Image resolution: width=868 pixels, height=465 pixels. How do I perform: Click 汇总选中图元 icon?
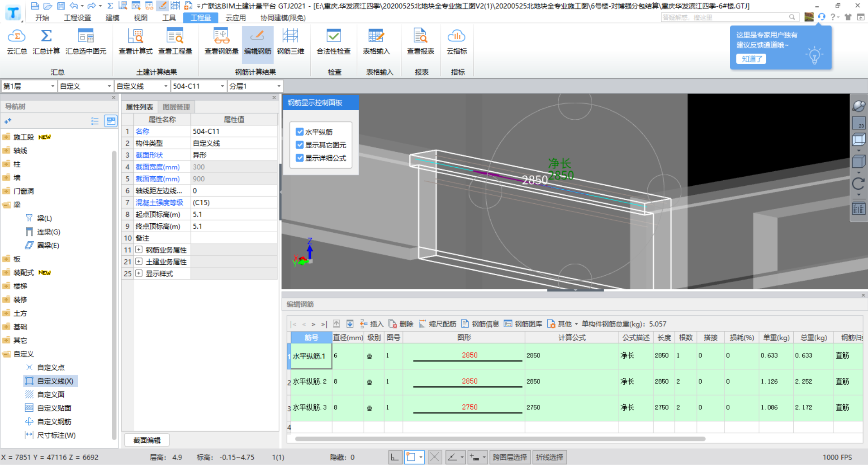[86, 36]
